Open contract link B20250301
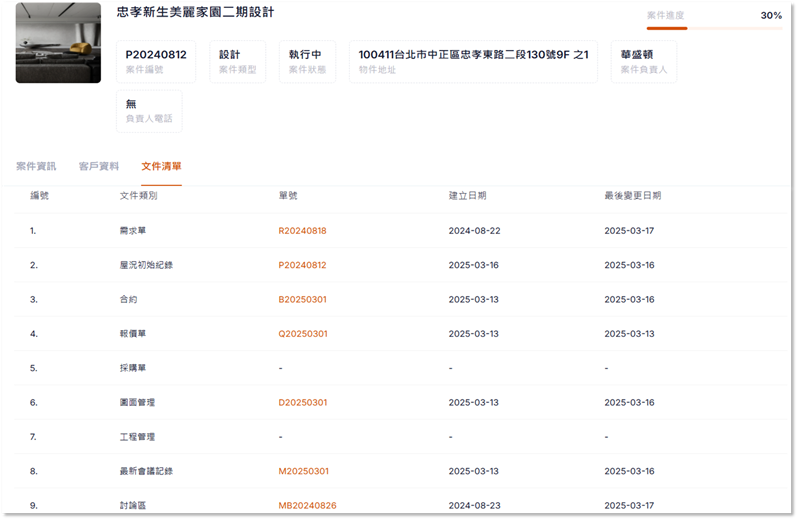Screen dimensions: 798x520 click(x=302, y=300)
